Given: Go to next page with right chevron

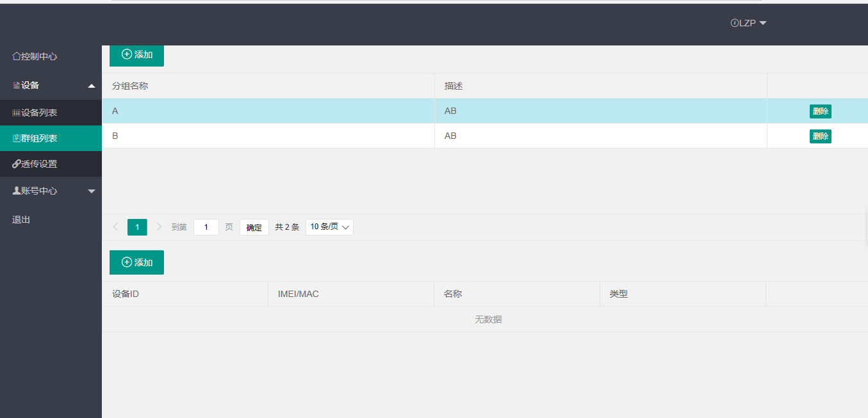Looking at the screenshot, I should [160, 227].
